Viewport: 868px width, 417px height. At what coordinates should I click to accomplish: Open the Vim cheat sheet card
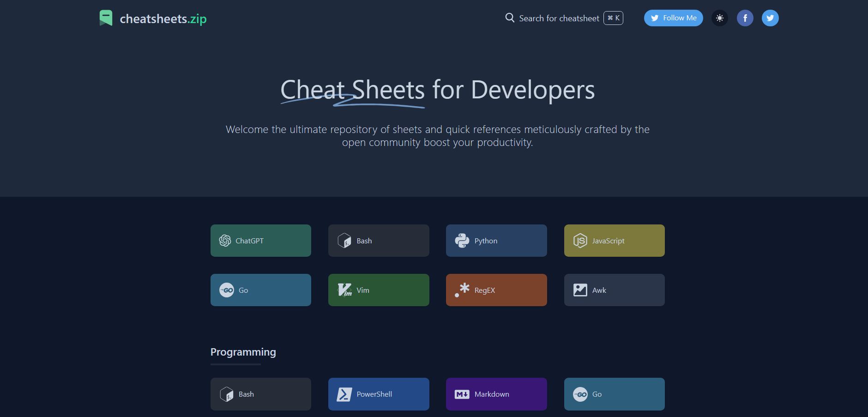[379, 290]
